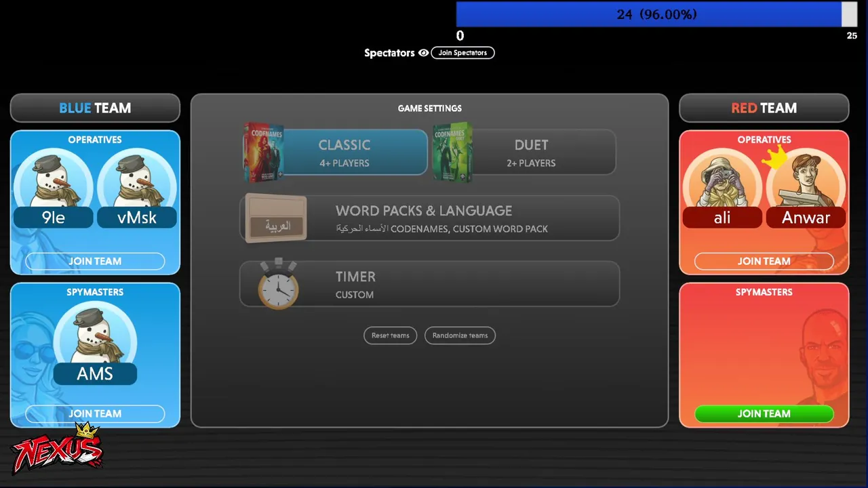The width and height of the screenshot is (868, 488).
Task: Click Anwar's avatar
Action: tap(806, 179)
